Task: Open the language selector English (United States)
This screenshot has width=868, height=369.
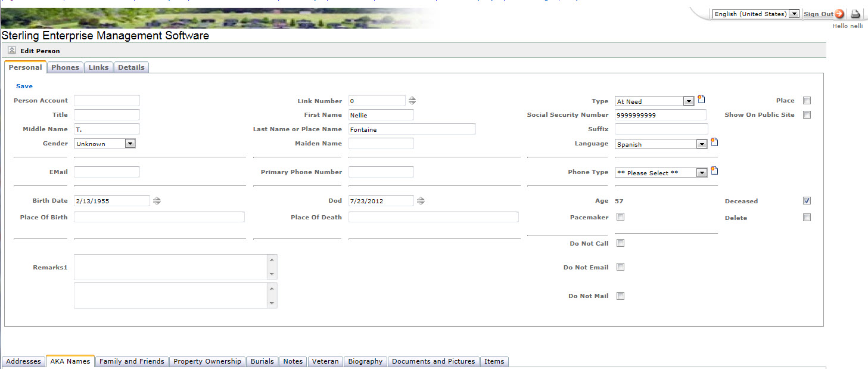Action: pyautogui.click(x=755, y=14)
